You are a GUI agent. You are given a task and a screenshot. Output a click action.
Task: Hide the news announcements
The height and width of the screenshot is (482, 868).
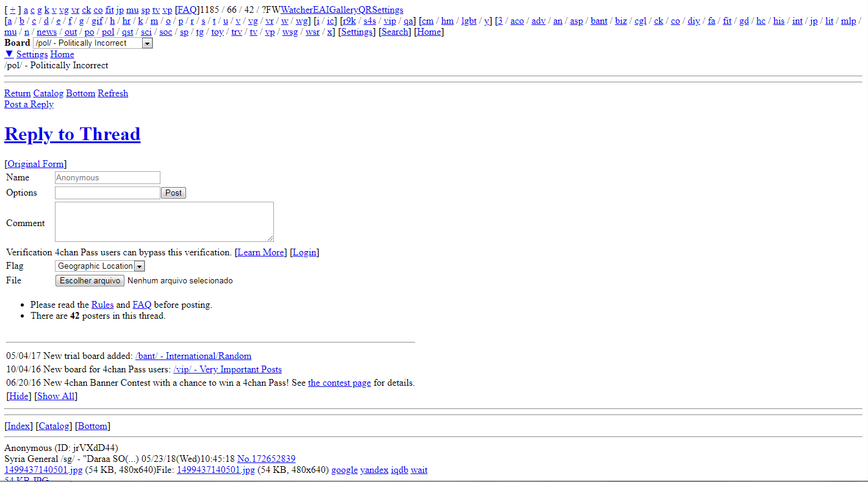point(19,395)
